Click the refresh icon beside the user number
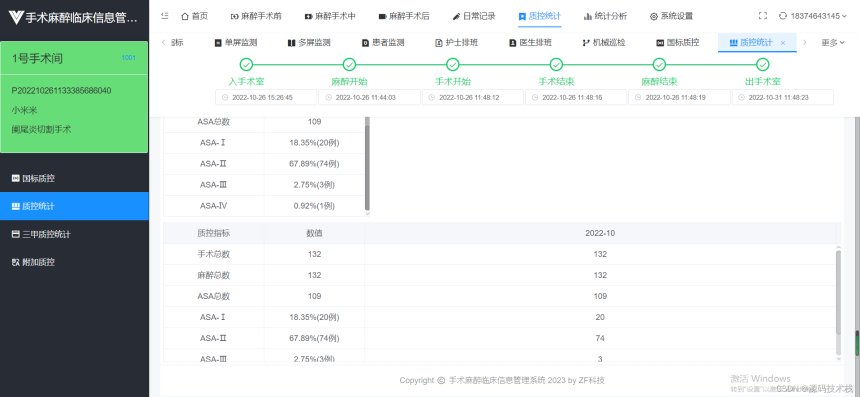Viewport: 860px width, 397px height. coord(783,16)
